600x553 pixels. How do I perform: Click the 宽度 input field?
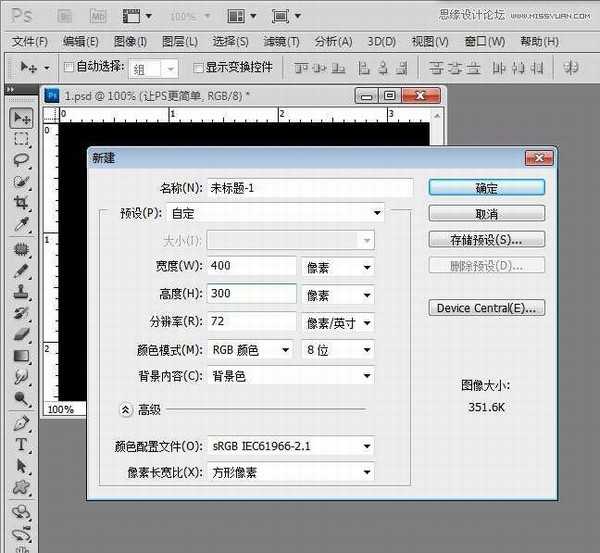pos(251,267)
